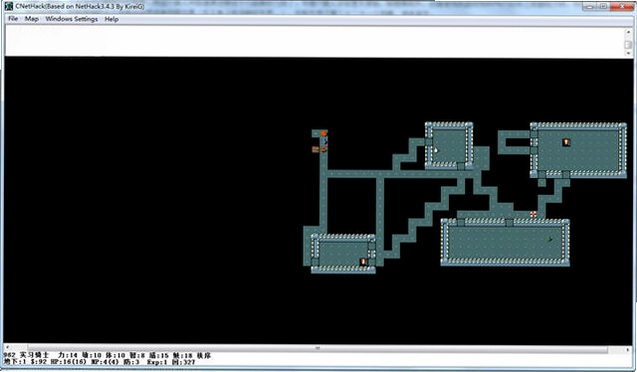Viewport: 637px width, 372px height.
Task: Click the red and white trap tile
Action: tap(533, 214)
